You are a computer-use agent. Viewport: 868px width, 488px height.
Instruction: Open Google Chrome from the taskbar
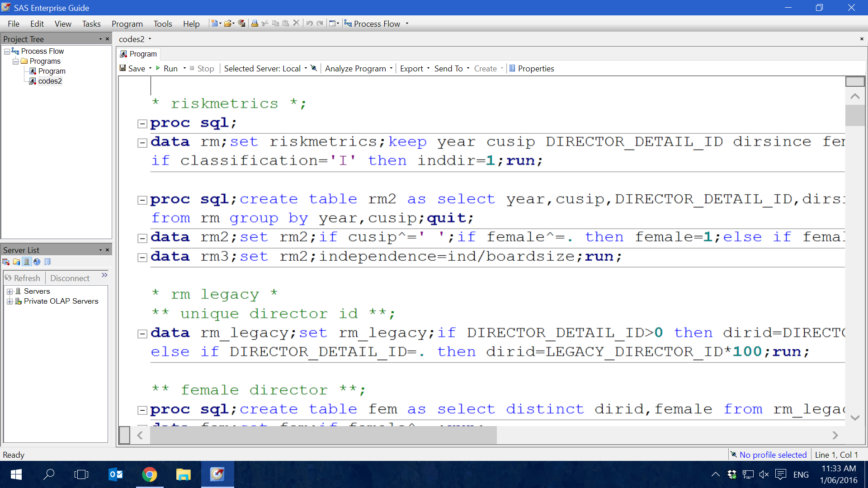150,474
